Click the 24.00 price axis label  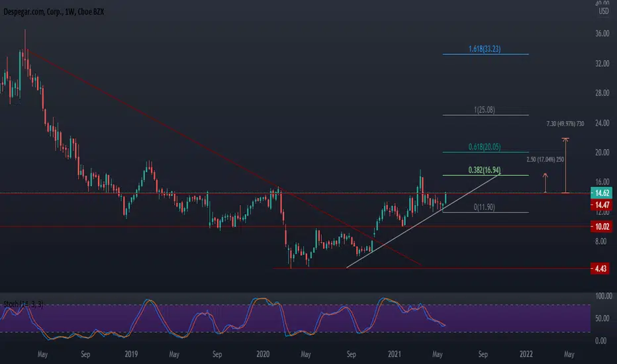pos(602,123)
